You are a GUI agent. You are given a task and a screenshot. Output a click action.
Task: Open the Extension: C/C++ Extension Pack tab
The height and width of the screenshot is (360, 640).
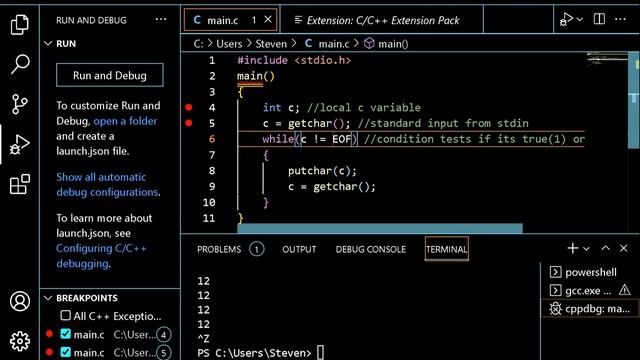tap(382, 20)
